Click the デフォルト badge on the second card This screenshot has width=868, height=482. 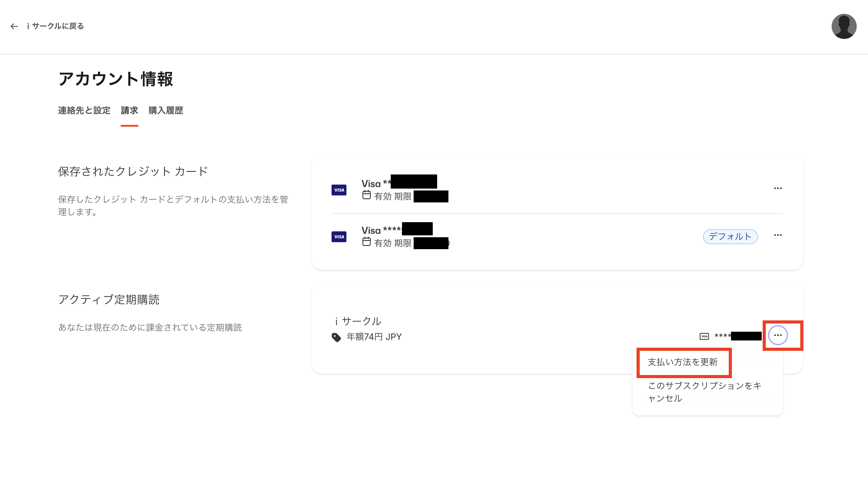click(730, 237)
